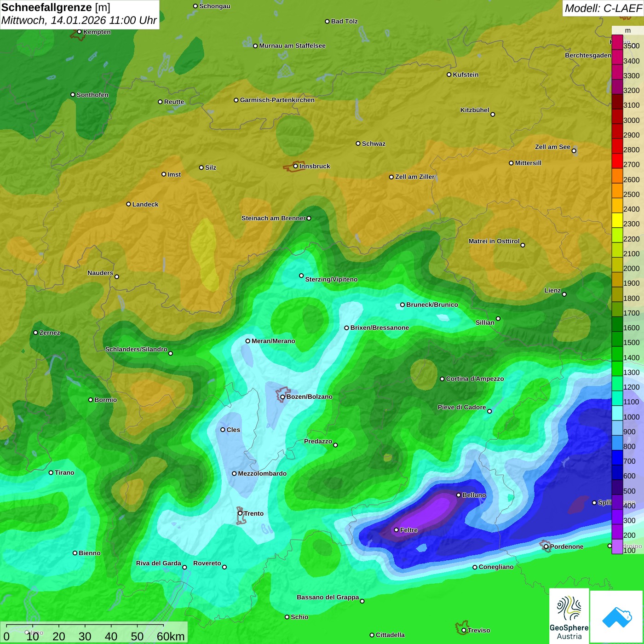Screen dimensions: 644x644
Task: Click the Predazzo label
Action: 318,441
